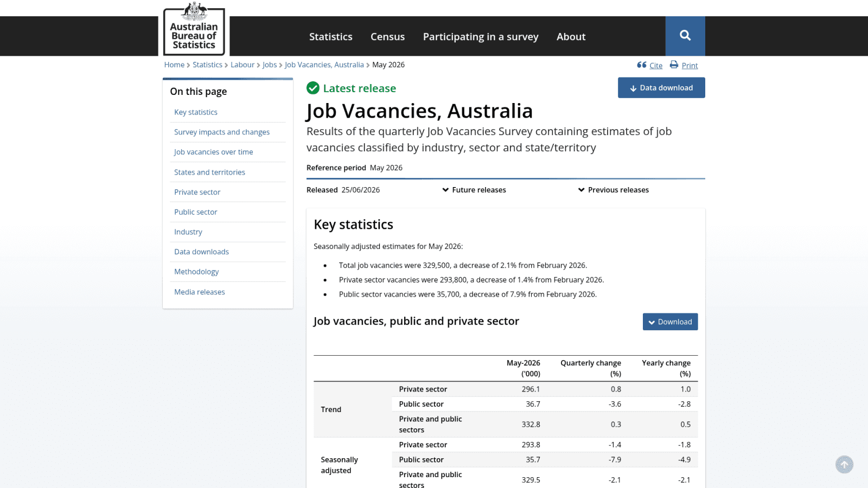Jump to Survey impacts and changes

point(222,132)
